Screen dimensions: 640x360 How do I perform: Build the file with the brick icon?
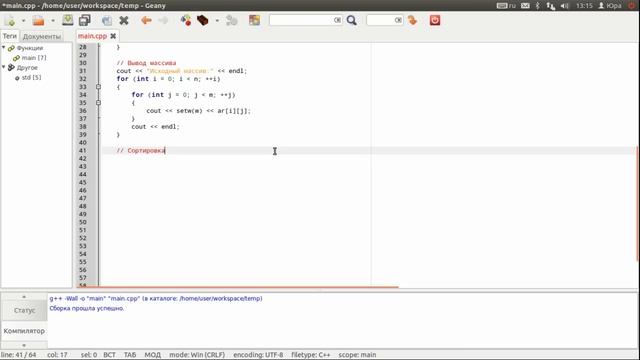point(203,20)
